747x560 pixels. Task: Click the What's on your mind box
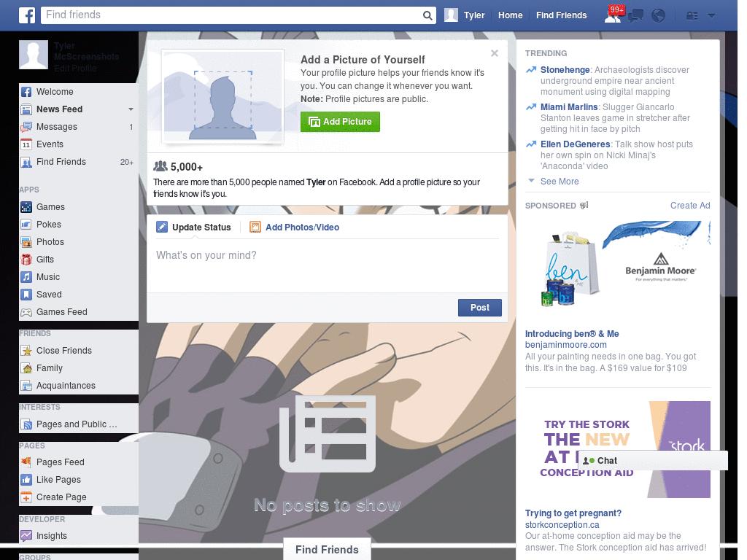click(328, 265)
